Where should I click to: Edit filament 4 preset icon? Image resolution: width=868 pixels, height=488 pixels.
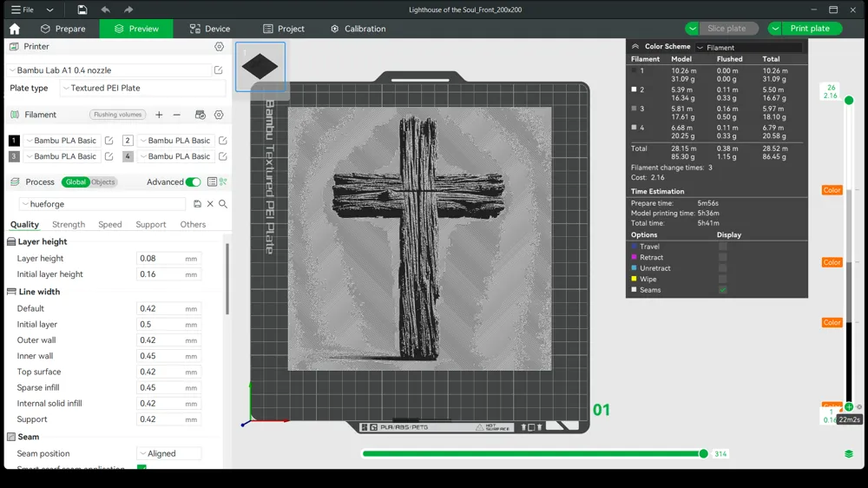pyautogui.click(x=222, y=156)
